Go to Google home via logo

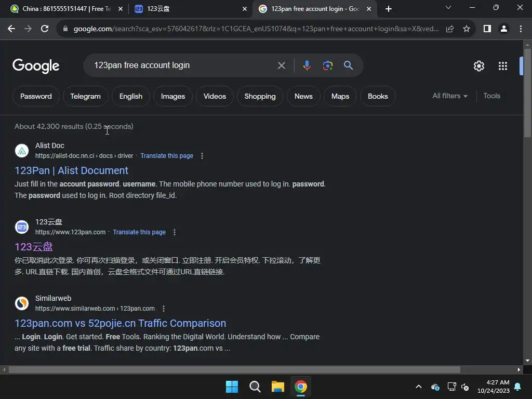point(36,66)
